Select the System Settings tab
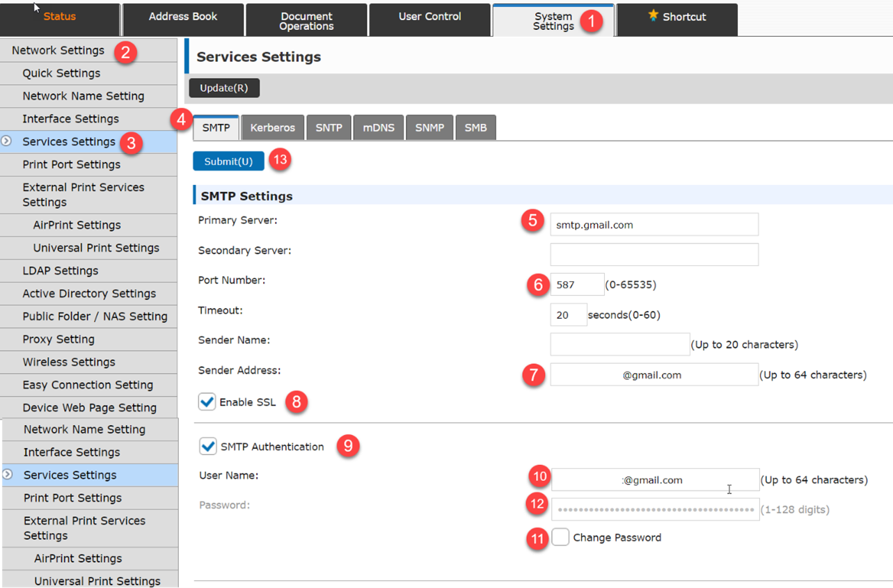The height and width of the screenshot is (588, 893). [553, 19]
